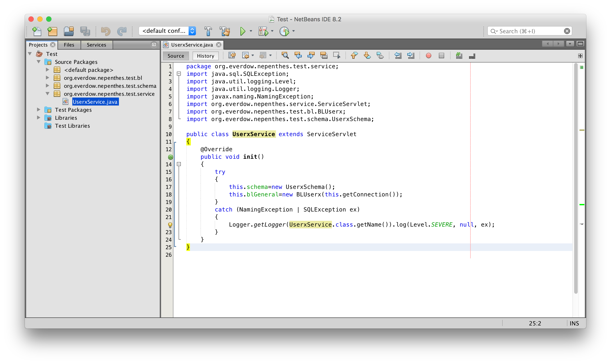
Task: Select the UserxService.java editor tab
Action: [192, 45]
